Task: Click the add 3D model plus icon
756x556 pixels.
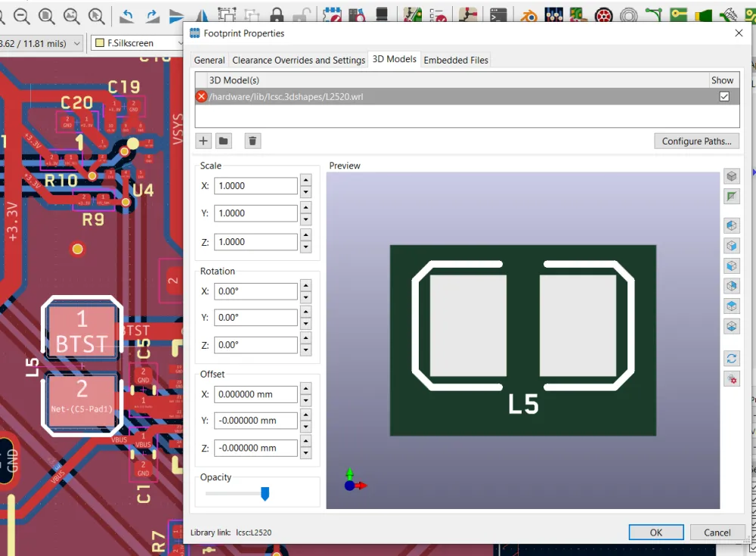Action: pos(203,141)
